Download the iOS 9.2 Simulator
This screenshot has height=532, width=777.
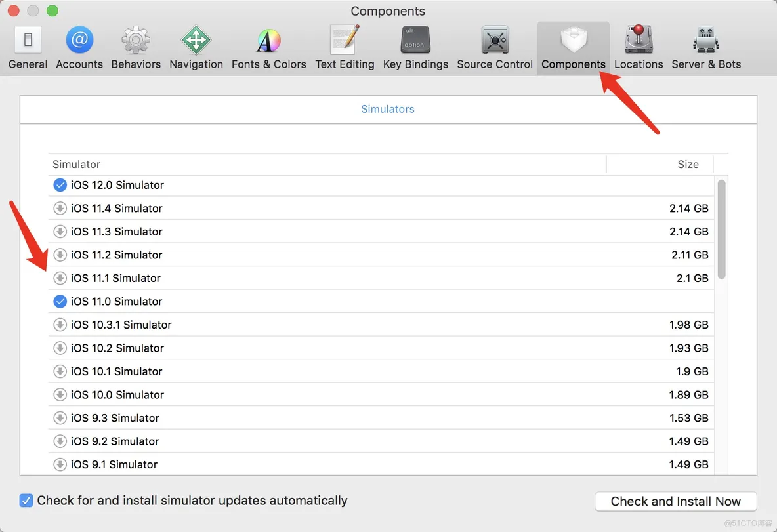[x=60, y=441]
